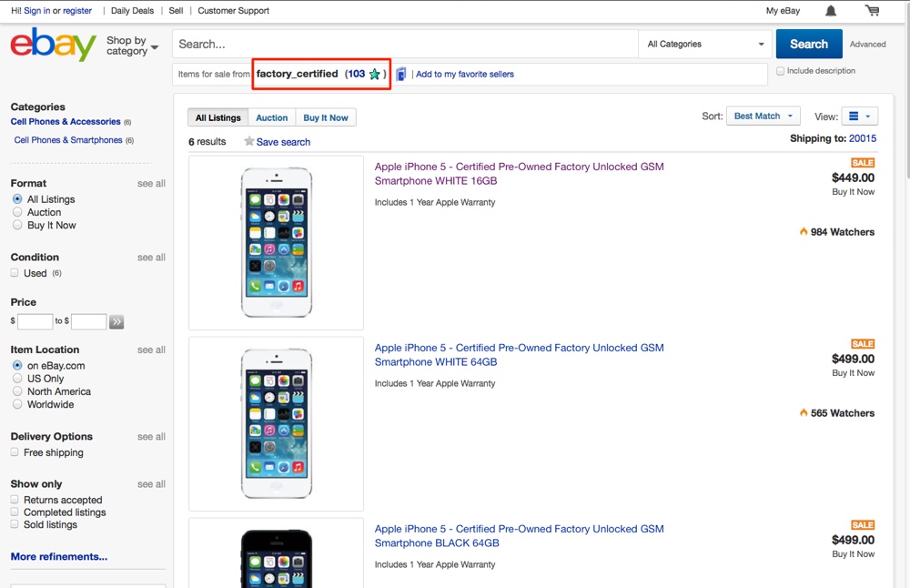Open Cell Phones & Accessories category

(x=66, y=121)
